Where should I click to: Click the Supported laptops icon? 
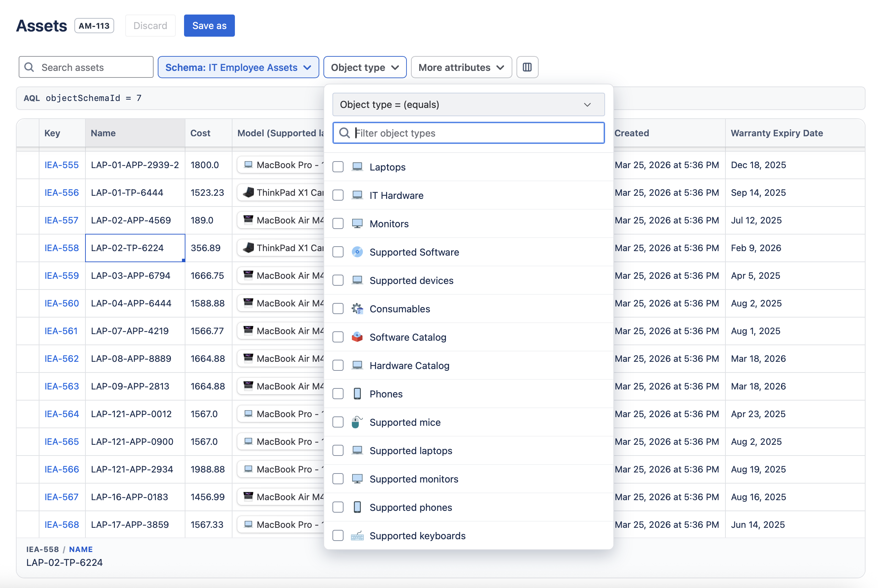point(357,450)
